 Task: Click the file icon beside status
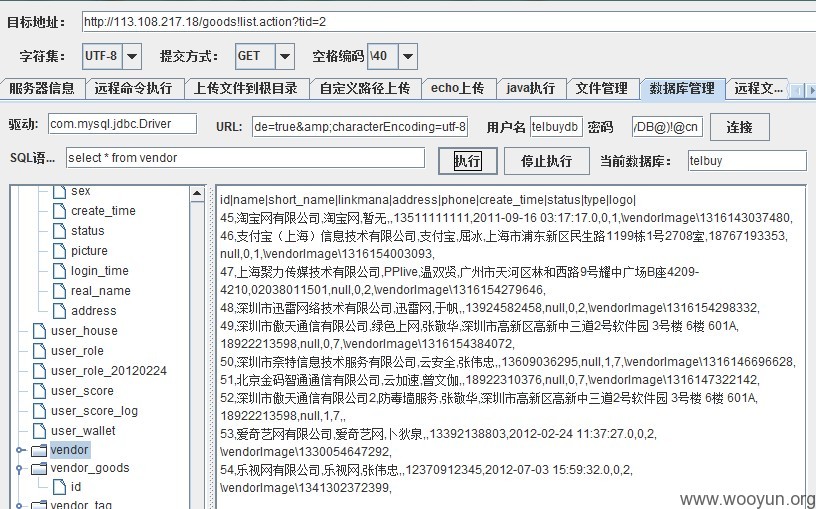pyautogui.click(x=60, y=231)
